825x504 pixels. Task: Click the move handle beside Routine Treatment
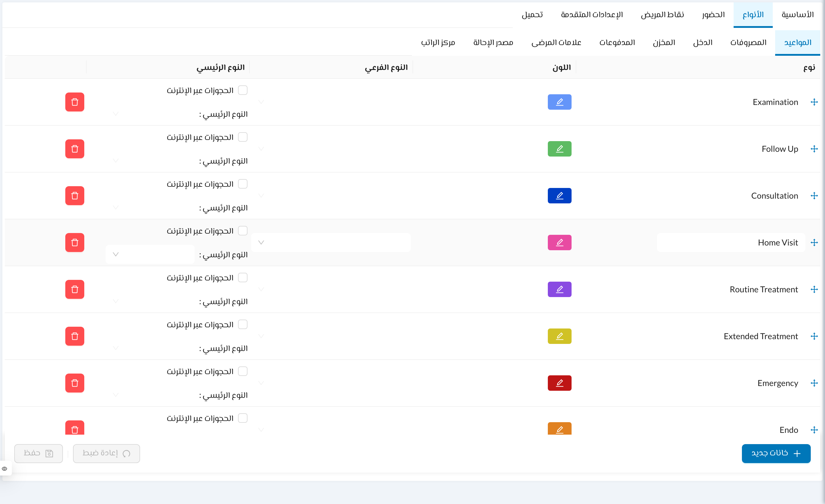pyautogui.click(x=814, y=289)
